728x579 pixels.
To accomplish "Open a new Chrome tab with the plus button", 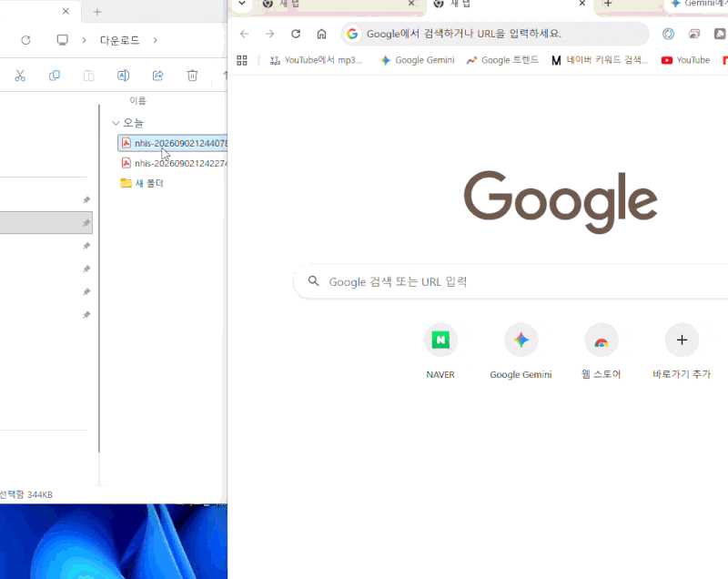I will tap(608, 4).
